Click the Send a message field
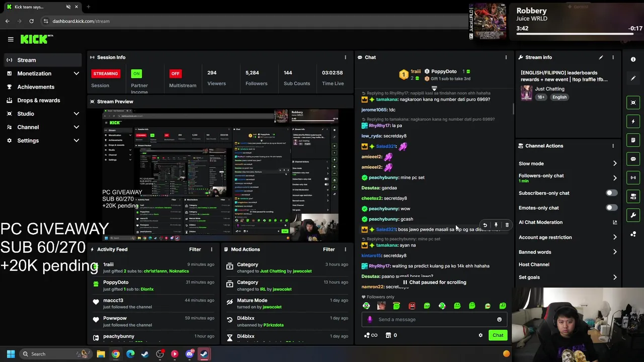644x362 pixels. (x=434, y=319)
